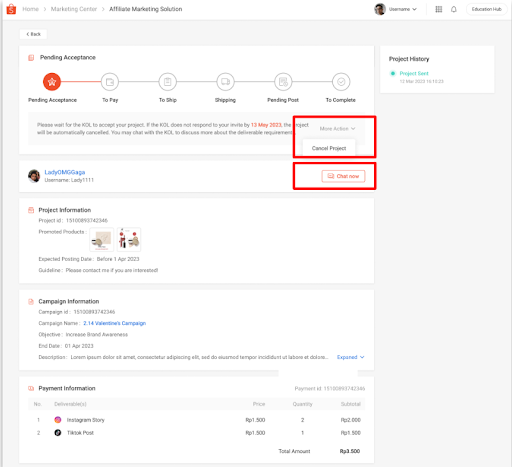Click the To Ship step icon
This screenshot has width=512, height=467.
[168, 82]
